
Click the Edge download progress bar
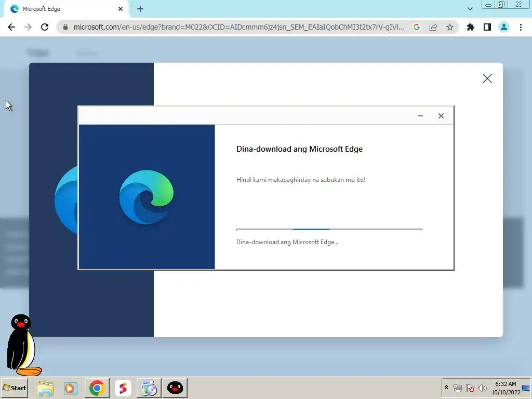(329, 229)
